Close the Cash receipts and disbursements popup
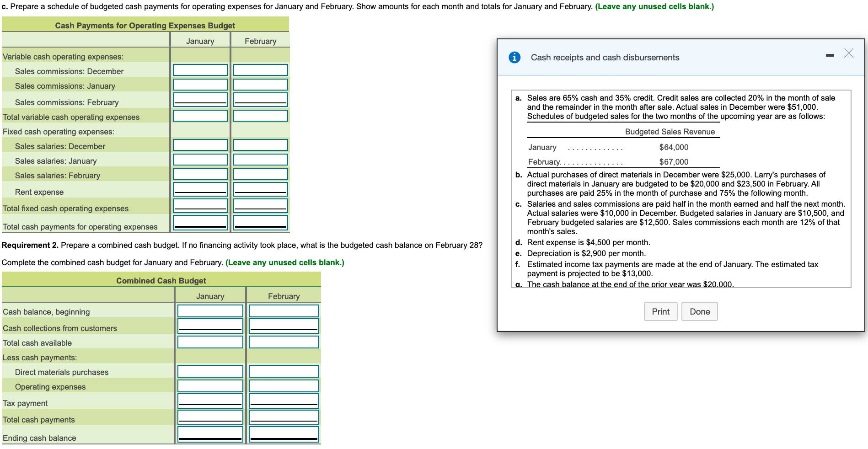The image size is (868, 449). (x=849, y=53)
